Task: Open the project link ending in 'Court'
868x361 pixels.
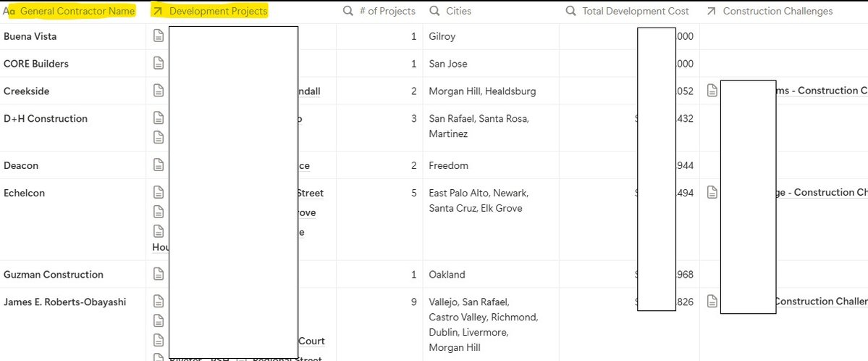Action: [x=312, y=341]
